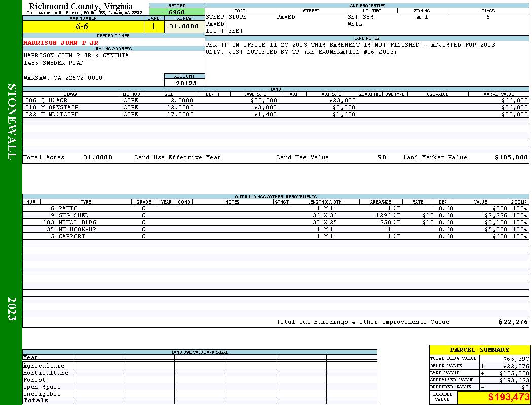Click deeded owner HARRISON JOHN P JR

pos(61,43)
